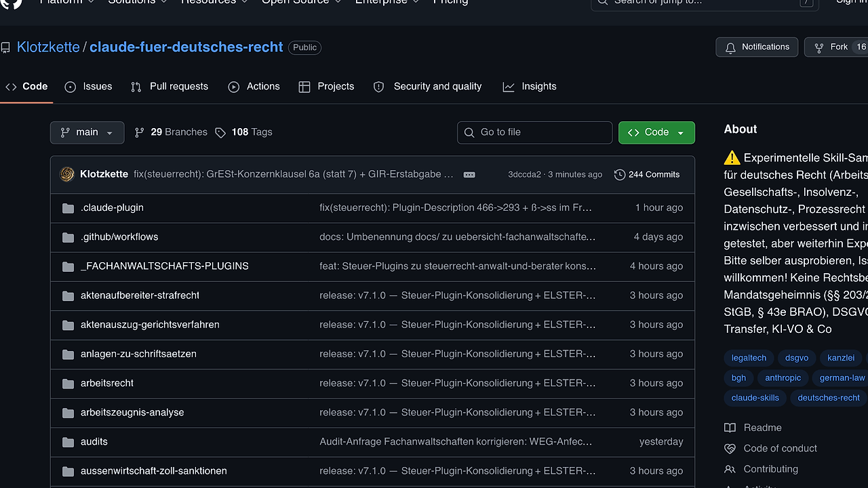Open the aussenwirtschaft-zoll-sanktionen folder
Image resolution: width=868 pixels, height=488 pixels.
coord(154,470)
